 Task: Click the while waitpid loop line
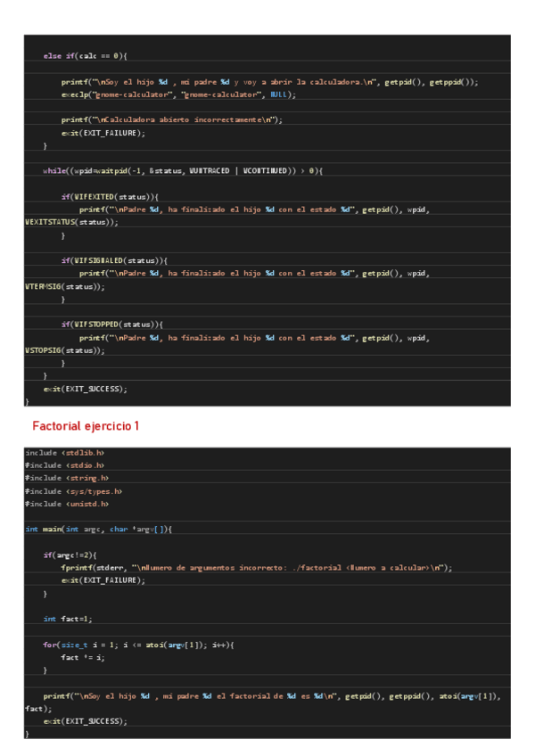[182, 170]
